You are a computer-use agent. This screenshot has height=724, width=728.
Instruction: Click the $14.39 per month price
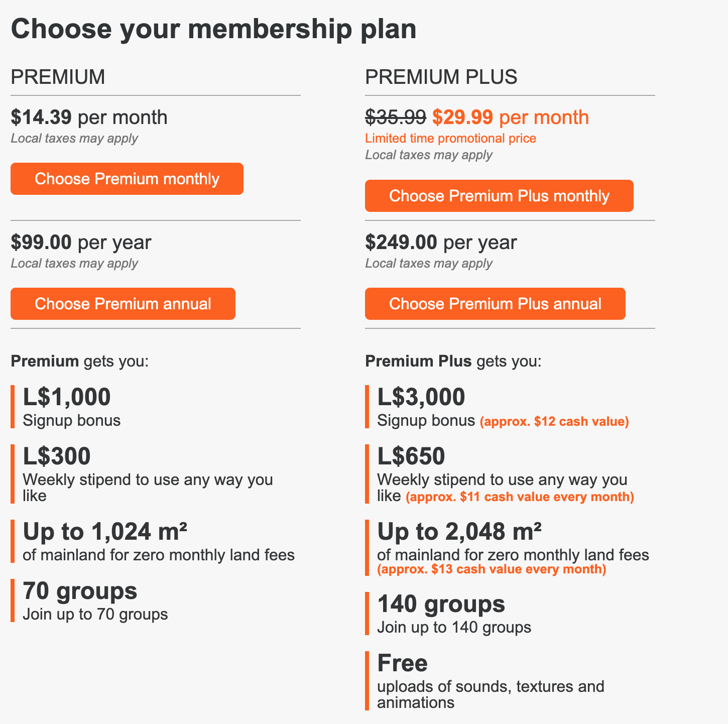click(89, 117)
